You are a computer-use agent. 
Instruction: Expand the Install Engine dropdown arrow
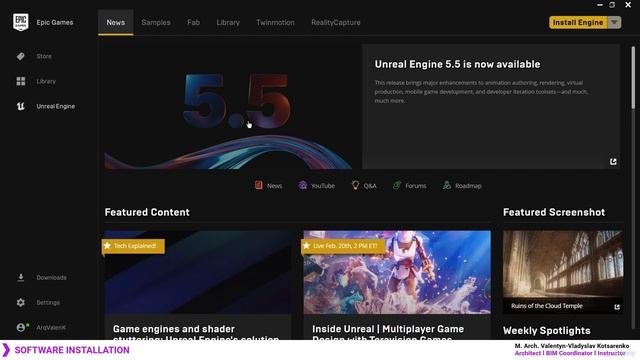614,22
